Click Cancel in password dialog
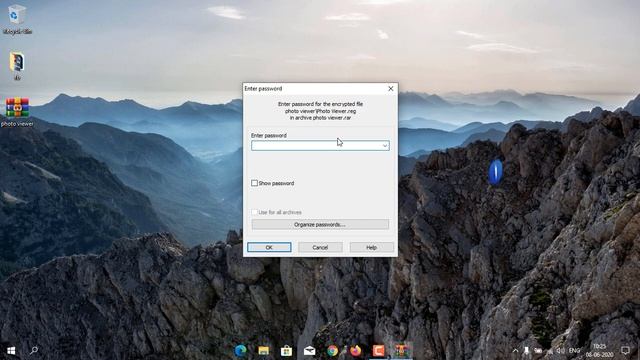 pyautogui.click(x=320, y=247)
